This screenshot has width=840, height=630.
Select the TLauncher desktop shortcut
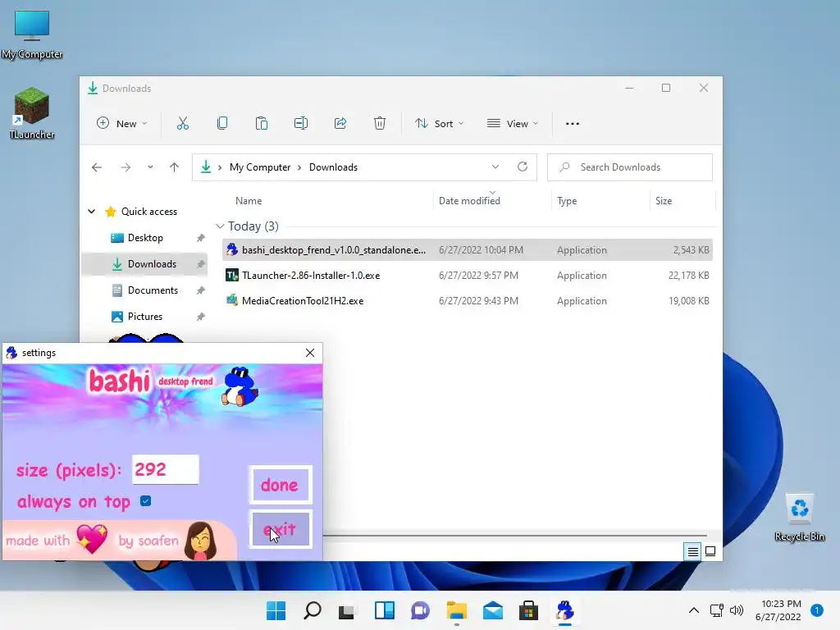(32, 113)
